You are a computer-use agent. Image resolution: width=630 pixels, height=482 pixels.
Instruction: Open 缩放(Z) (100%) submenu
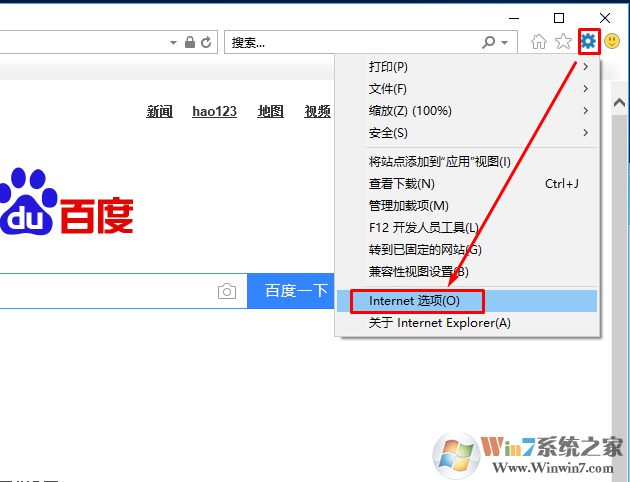tap(467, 111)
